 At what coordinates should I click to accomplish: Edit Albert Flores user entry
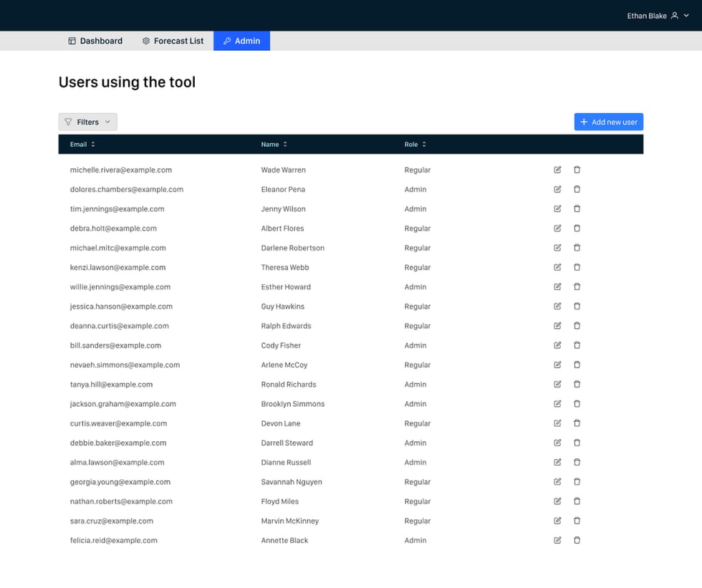(557, 228)
